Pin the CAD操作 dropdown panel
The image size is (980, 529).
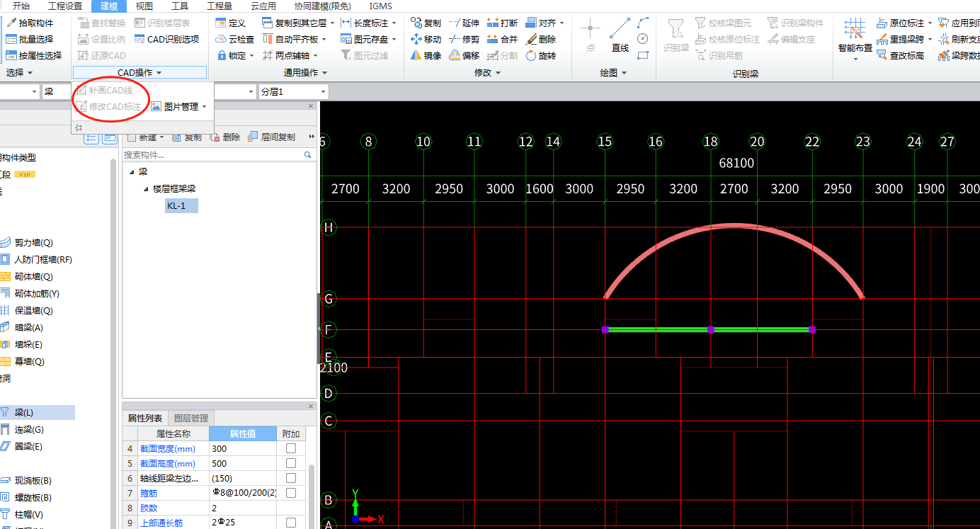coord(78,127)
